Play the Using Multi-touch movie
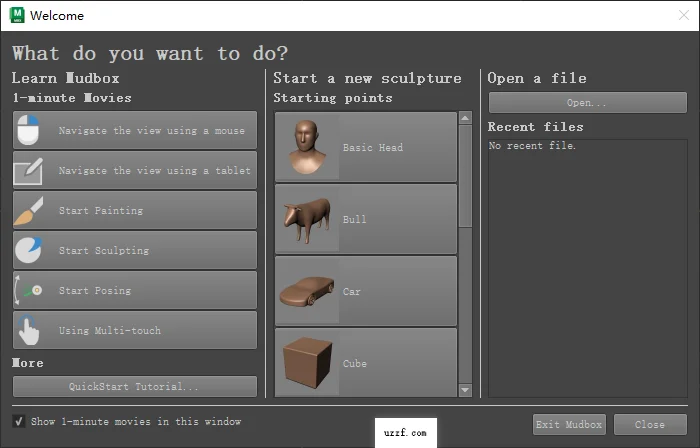Image resolution: width=700 pixels, height=448 pixels. click(x=135, y=330)
